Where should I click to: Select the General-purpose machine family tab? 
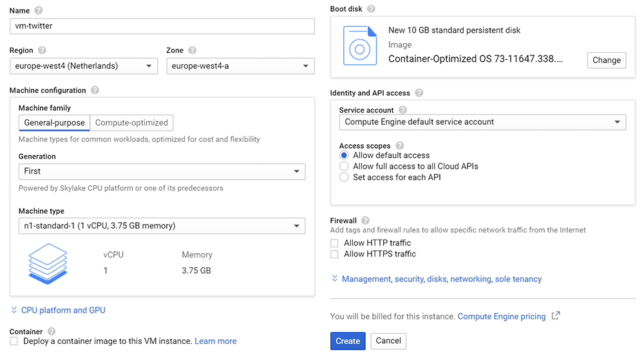54,123
